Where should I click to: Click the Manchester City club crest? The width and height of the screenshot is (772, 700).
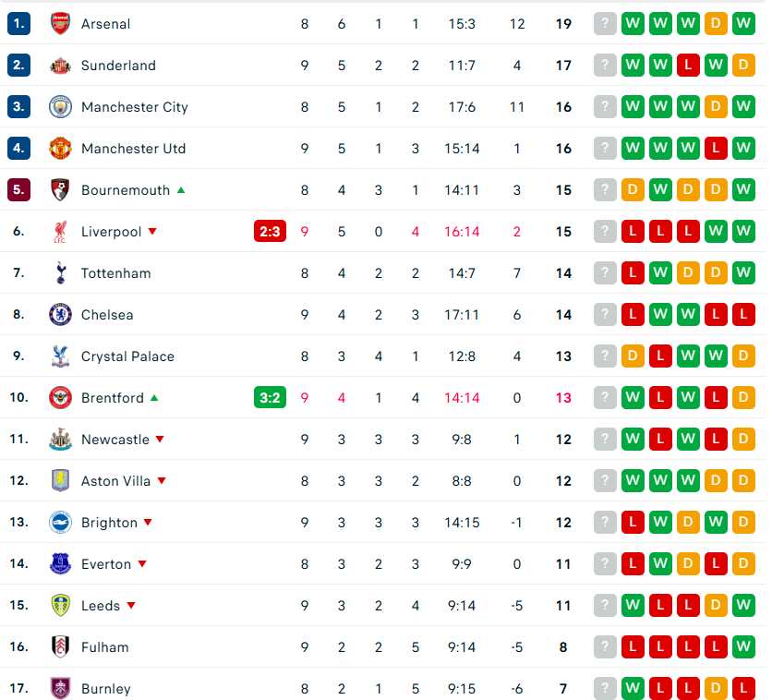click(60, 107)
